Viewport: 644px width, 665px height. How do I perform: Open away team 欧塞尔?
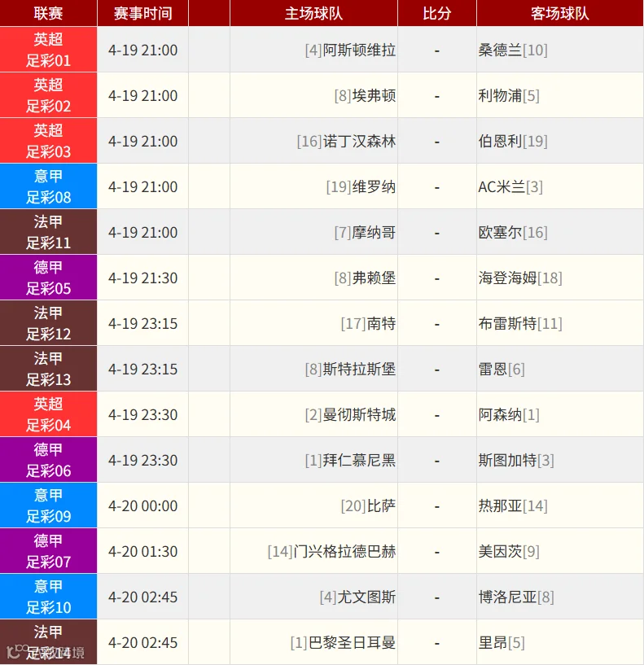[x=500, y=233]
